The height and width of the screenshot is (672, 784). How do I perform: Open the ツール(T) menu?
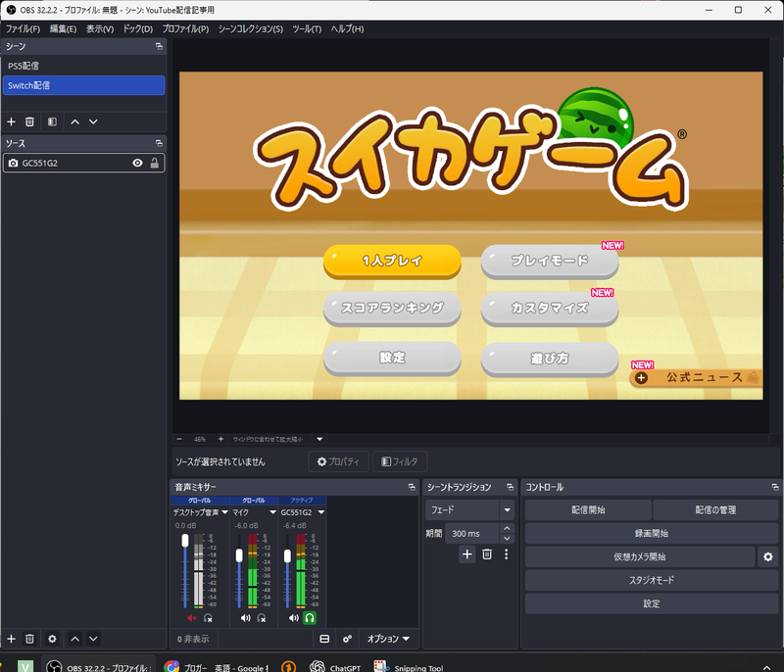tap(307, 29)
